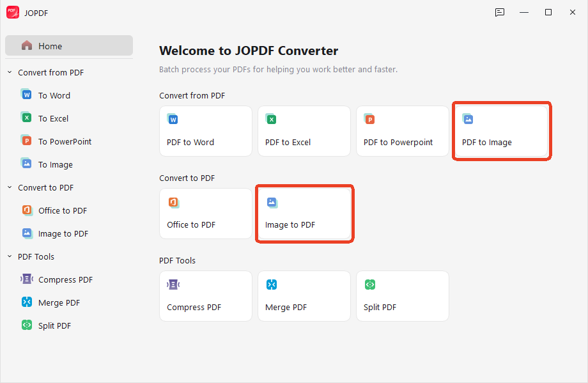Image resolution: width=588 pixels, height=383 pixels.
Task: Open the PDF to Excel card
Action: click(x=304, y=131)
